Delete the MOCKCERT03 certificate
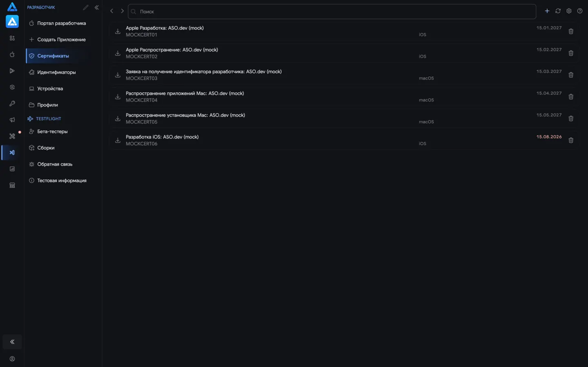Screen dimensions: 588x367 pyautogui.click(x=571, y=75)
